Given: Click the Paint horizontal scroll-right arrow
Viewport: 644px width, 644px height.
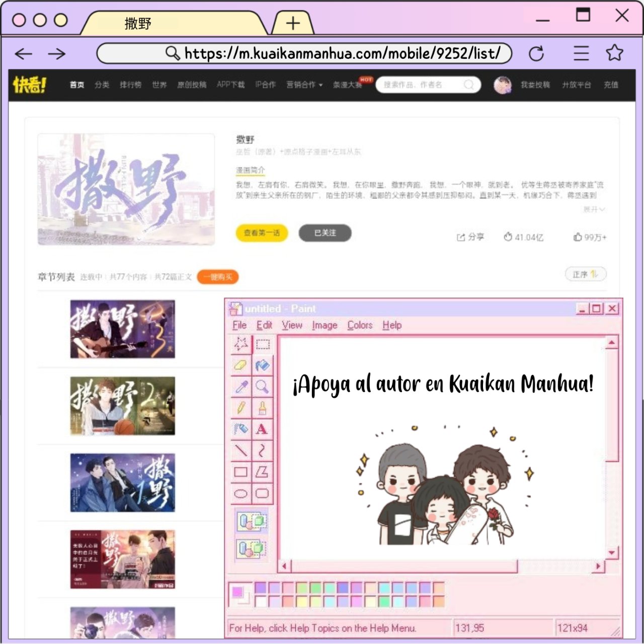Looking at the screenshot, I should tap(598, 566).
